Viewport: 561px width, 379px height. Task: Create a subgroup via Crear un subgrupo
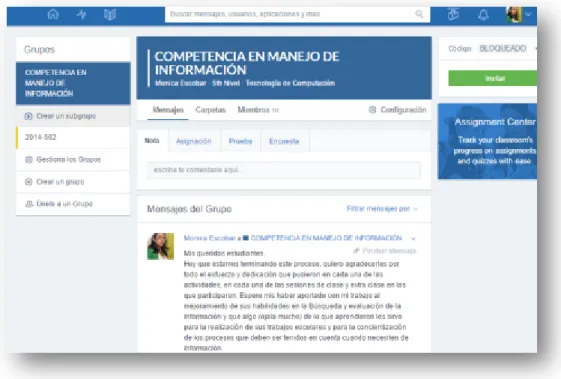(73, 116)
